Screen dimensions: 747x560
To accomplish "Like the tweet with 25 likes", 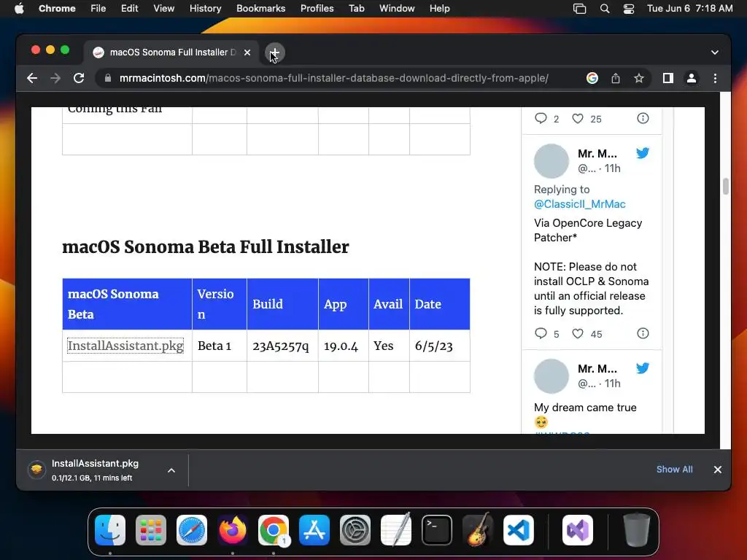I will pyautogui.click(x=578, y=118).
